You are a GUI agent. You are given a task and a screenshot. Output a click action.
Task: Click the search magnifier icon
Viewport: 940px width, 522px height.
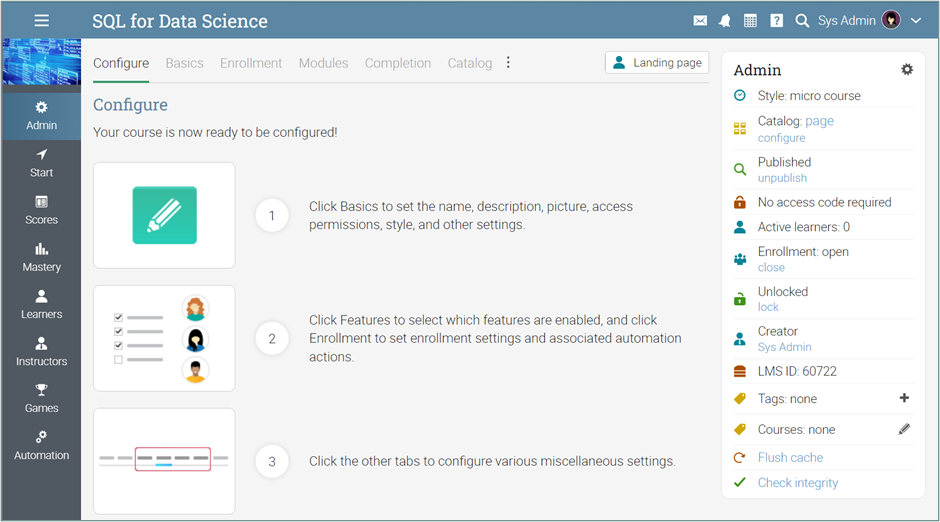click(x=802, y=21)
